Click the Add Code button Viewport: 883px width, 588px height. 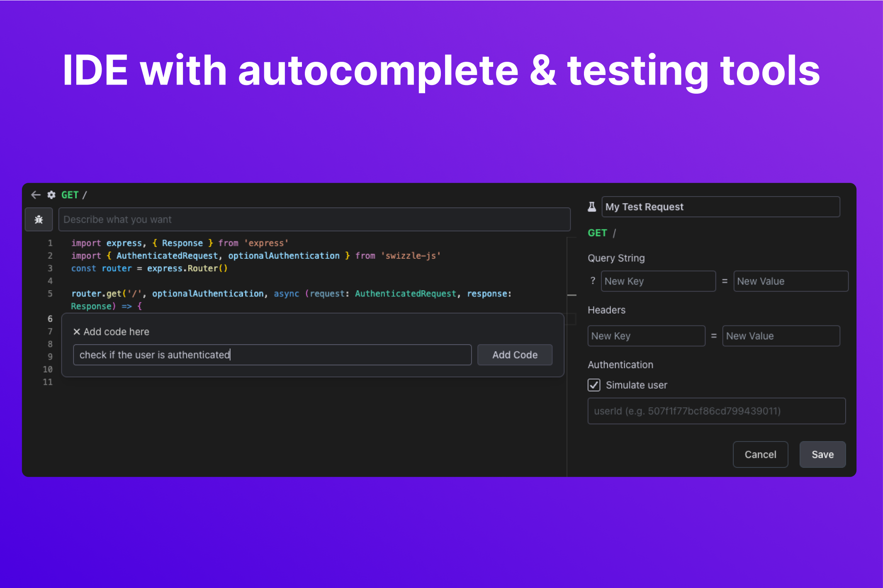coord(515,355)
